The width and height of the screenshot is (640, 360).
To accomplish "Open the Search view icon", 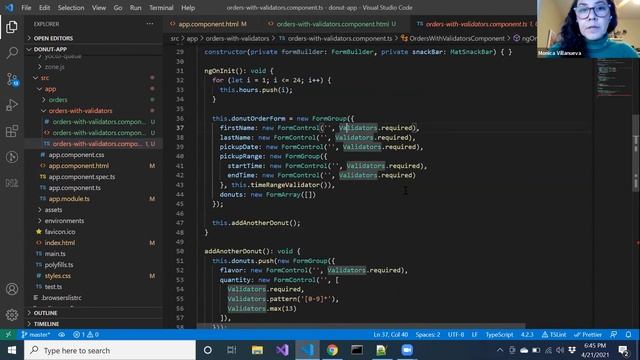I will click(12, 53).
